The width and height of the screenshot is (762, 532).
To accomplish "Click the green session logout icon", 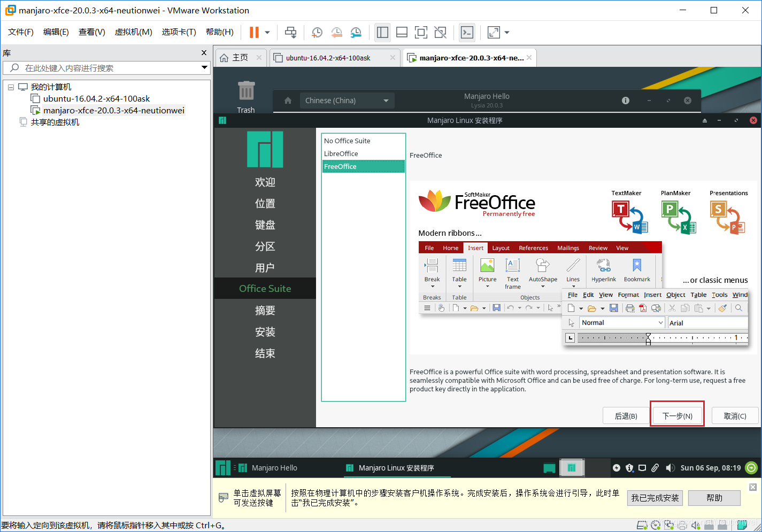I will (x=751, y=468).
